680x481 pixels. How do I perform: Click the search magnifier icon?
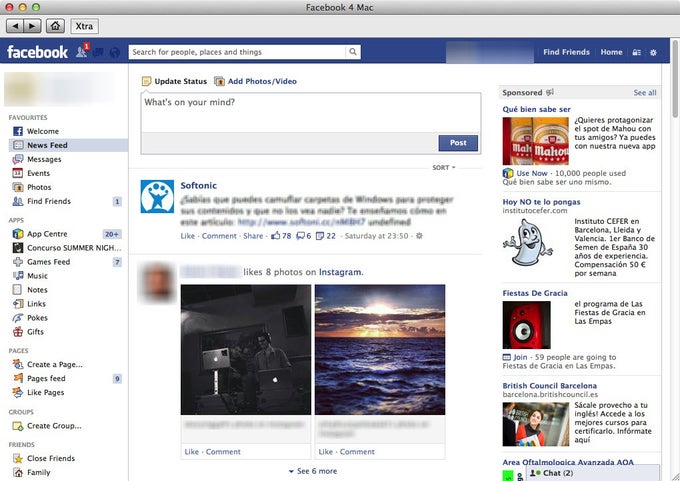click(x=353, y=52)
